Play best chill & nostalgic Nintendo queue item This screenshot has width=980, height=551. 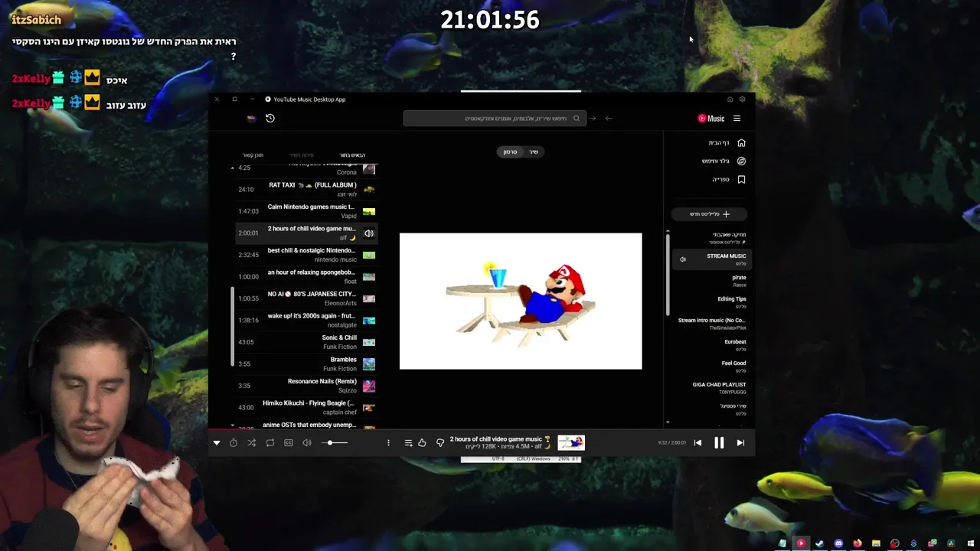point(306,255)
